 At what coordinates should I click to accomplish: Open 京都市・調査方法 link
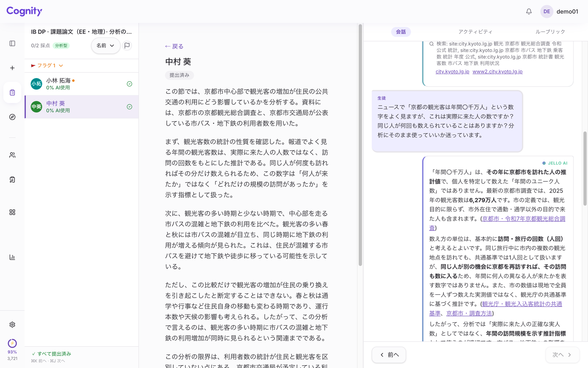(x=469, y=314)
